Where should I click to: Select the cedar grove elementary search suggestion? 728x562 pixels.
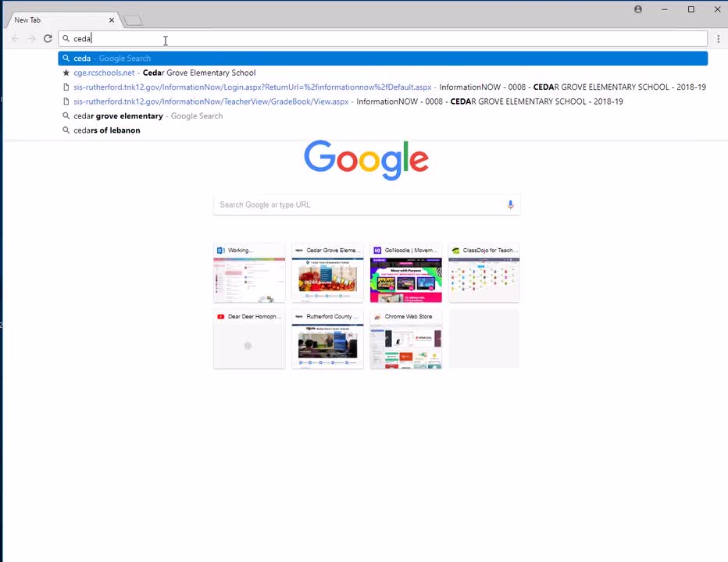point(117,116)
